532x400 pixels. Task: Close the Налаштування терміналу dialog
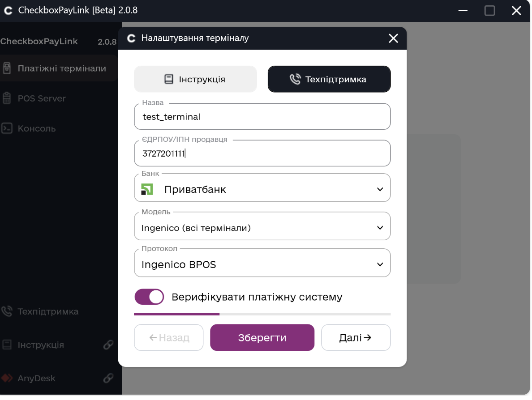(x=393, y=38)
